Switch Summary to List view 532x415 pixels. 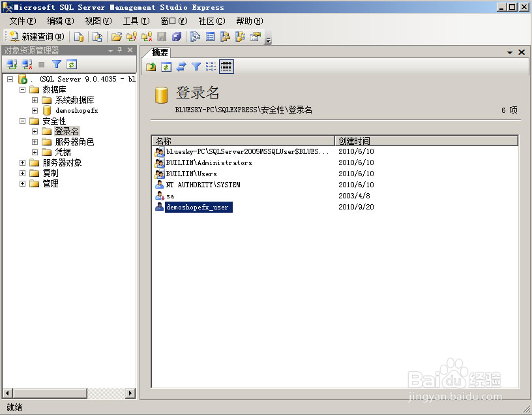(x=211, y=67)
